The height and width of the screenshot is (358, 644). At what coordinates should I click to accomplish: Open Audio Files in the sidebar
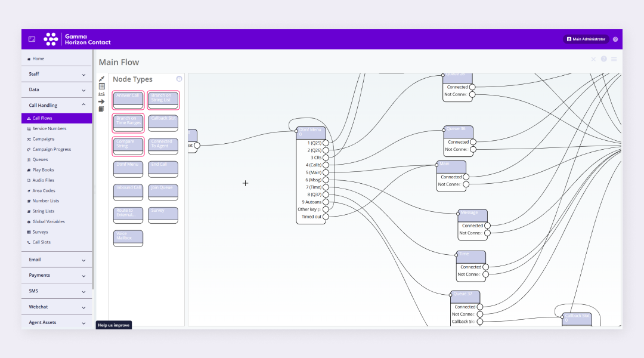57,180
